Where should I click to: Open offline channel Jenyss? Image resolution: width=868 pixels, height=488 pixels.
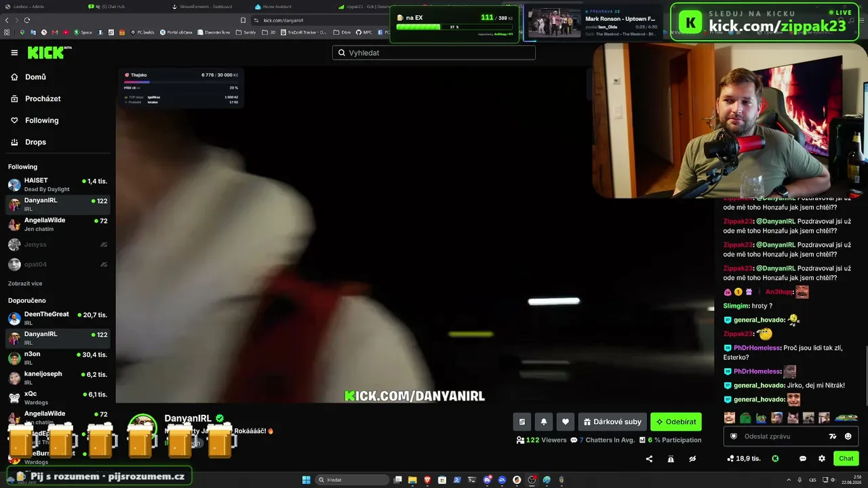pyautogui.click(x=58, y=245)
